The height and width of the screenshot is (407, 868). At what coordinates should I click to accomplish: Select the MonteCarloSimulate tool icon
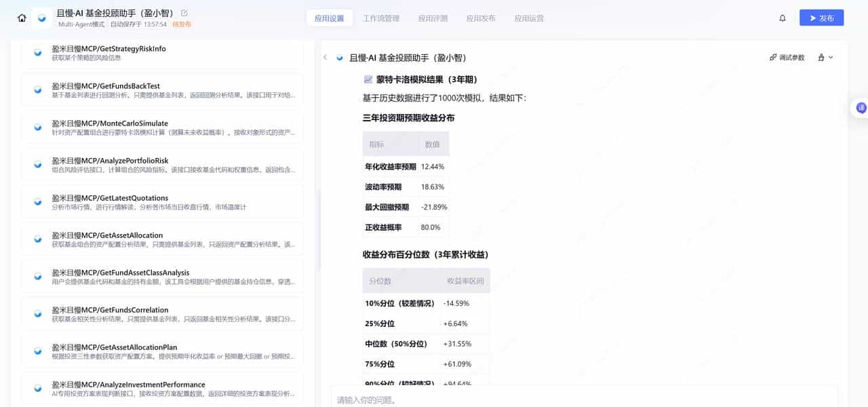[37, 127]
